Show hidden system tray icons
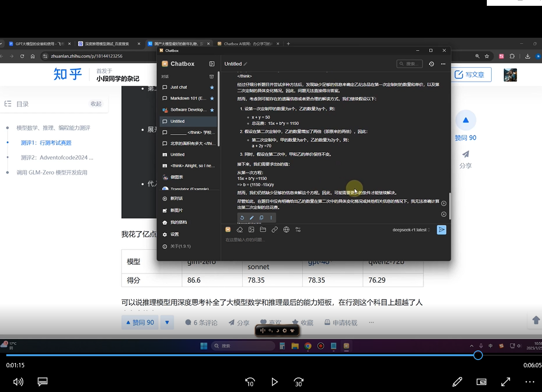542x392 pixels. pos(471,346)
